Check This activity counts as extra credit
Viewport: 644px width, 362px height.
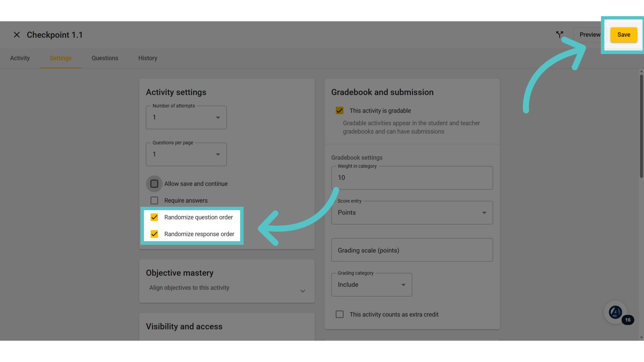(x=339, y=314)
